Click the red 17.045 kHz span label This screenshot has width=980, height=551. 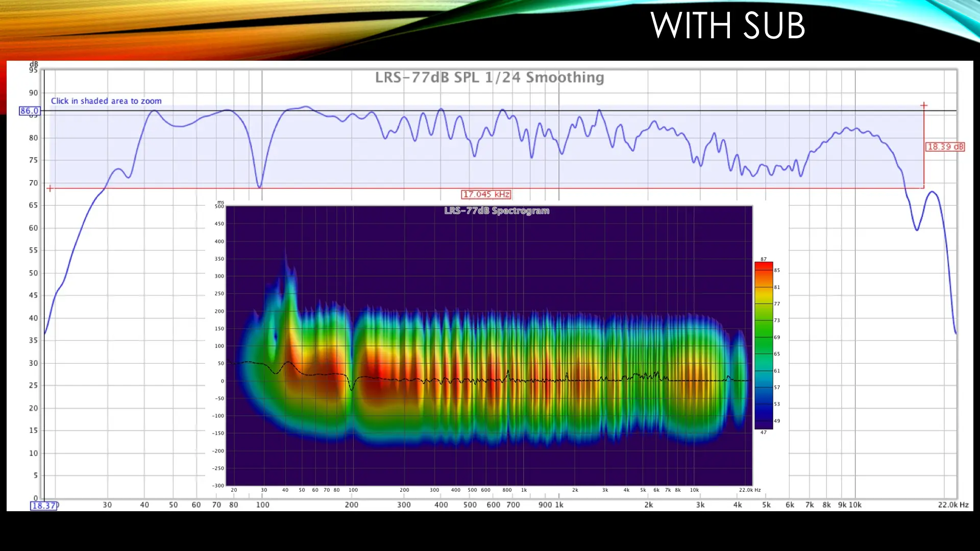coord(486,194)
